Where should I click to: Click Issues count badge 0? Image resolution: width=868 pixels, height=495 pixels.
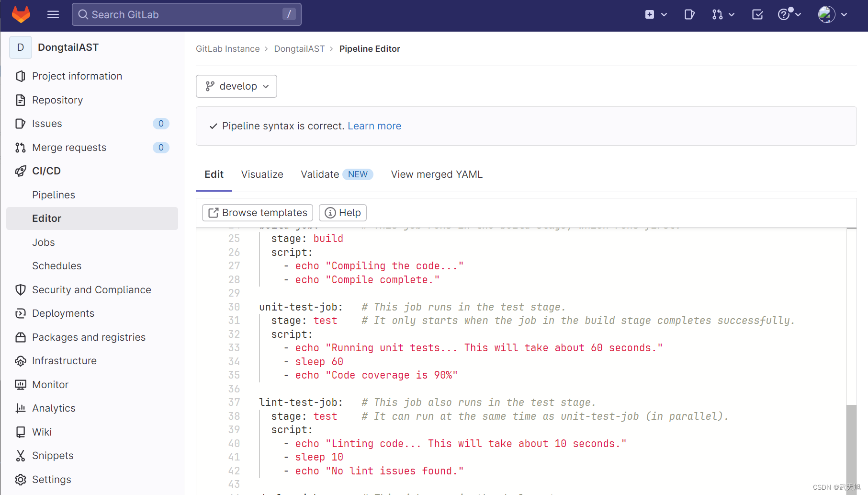coord(161,124)
